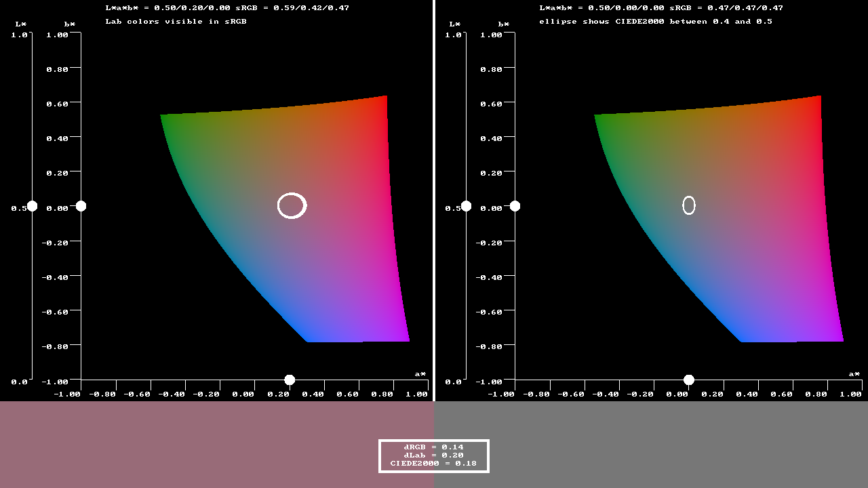Click the 1.0 label on left L* axis
Image resolution: width=868 pixels, height=488 pixels.
point(19,35)
